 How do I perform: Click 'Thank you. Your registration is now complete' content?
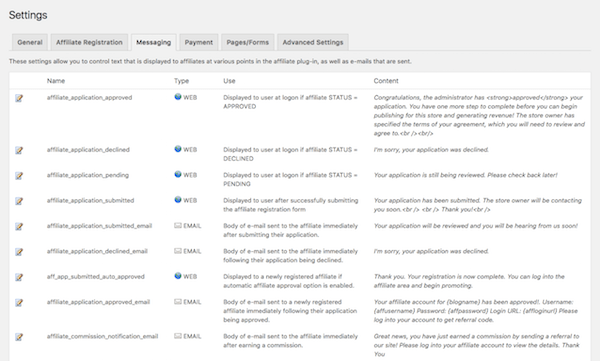point(469,281)
